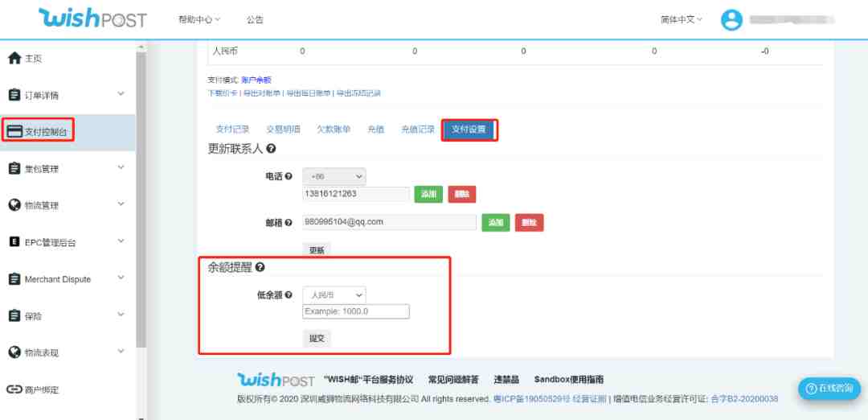Click the globe icon next to 物流表现
The height and width of the screenshot is (420, 868).
14,352
